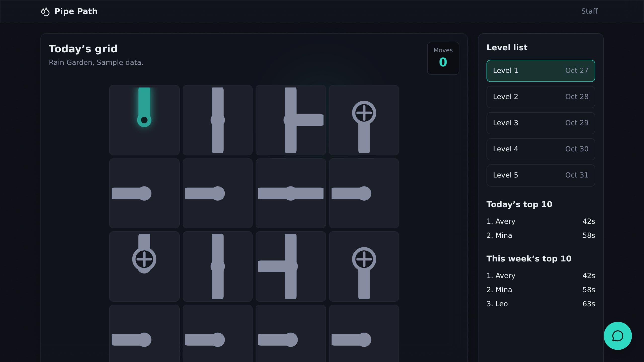Screen dimensions: 644x362
Task: Click the Pipe Path title
Action: point(76,12)
